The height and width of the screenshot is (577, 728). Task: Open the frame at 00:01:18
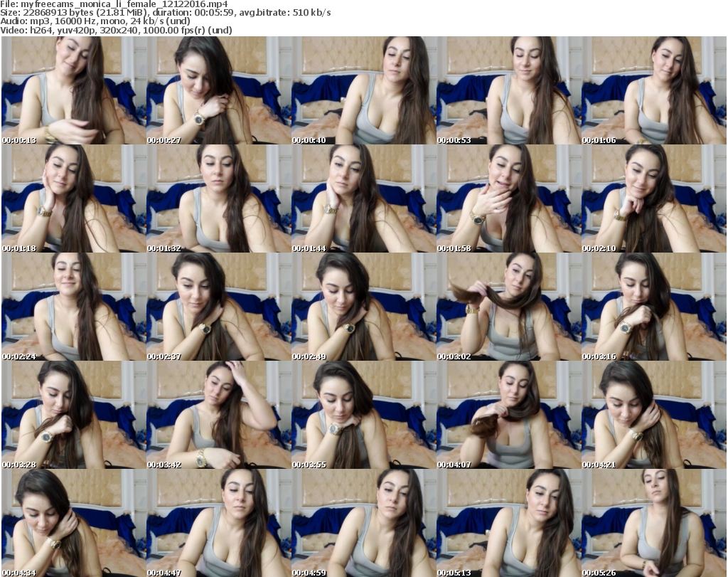[x=74, y=198]
